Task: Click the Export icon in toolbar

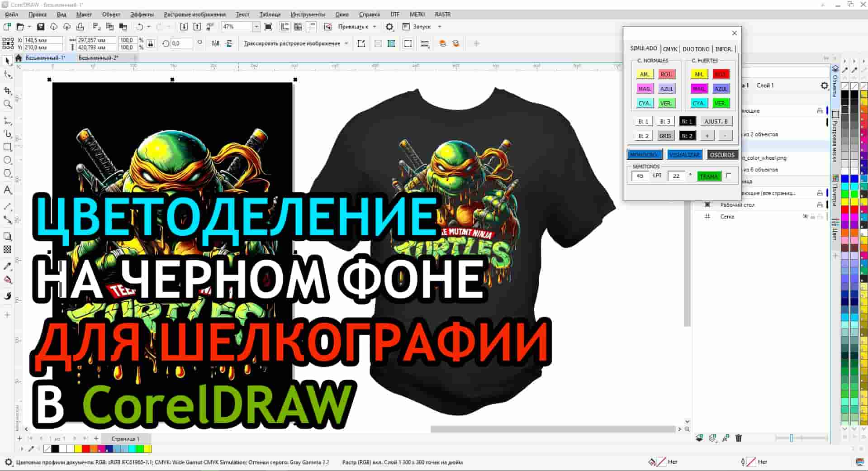Action: coord(197,27)
